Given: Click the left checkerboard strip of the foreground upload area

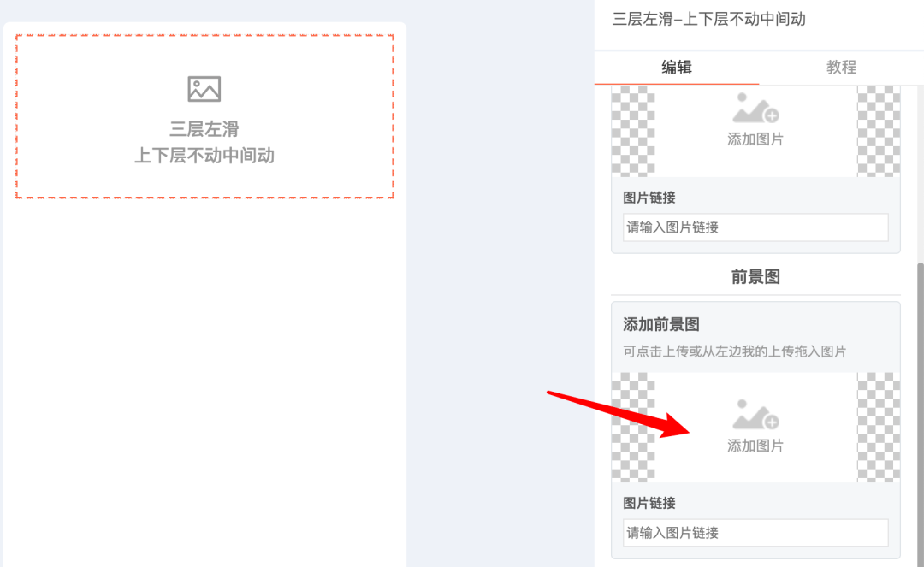Looking at the screenshot, I should (633, 427).
